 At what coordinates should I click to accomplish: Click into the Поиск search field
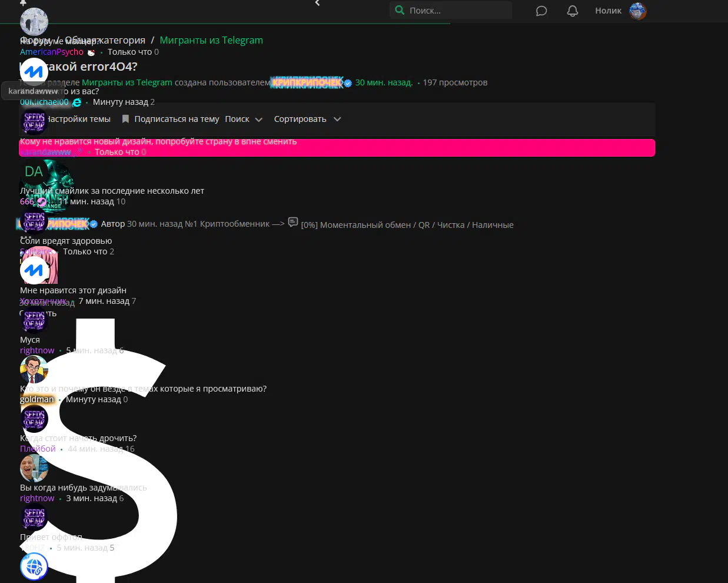tap(456, 11)
